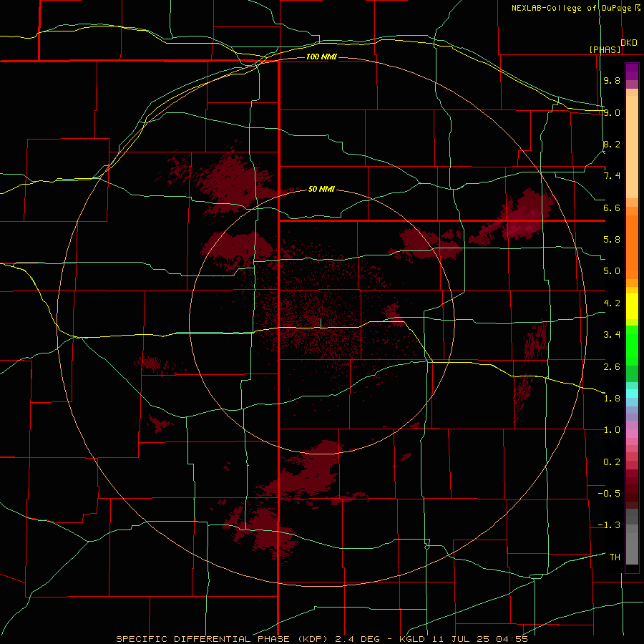Click the 3.4 legend value
The width and height of the screenshot is (644, 644).
(612, 335)
